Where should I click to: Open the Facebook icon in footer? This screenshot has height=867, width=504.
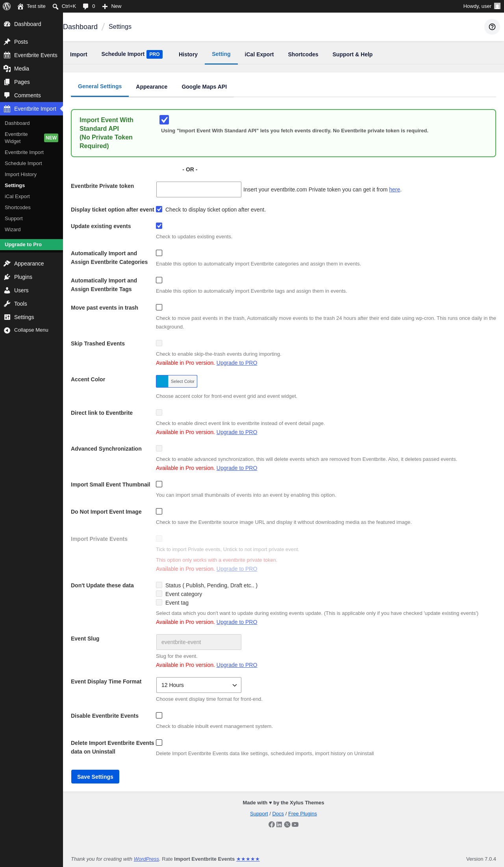point(272,824)
